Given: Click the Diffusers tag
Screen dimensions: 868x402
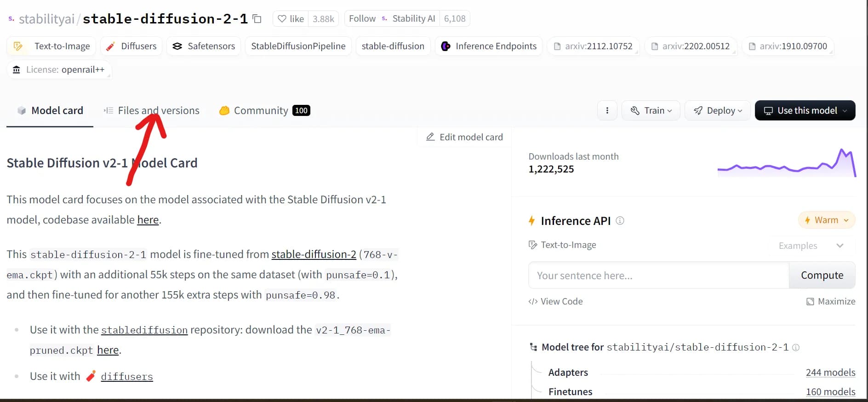Looking at the screenshot, I should [x=131, y=46].
